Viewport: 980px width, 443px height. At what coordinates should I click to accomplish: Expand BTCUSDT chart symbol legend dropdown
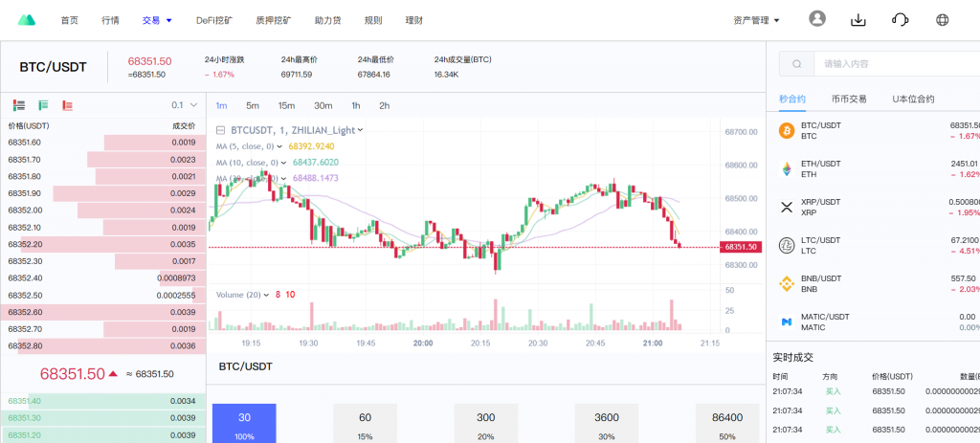point(361,130)
